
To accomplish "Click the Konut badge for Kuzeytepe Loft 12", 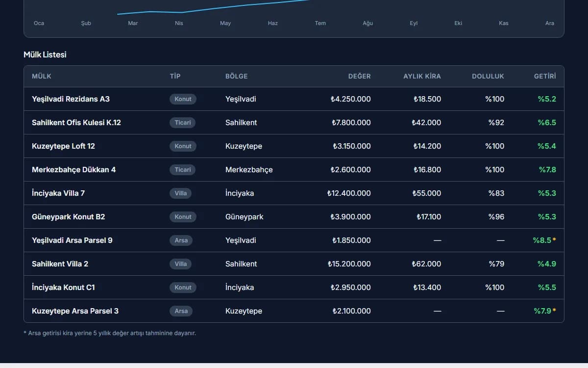I will click(x=183, y=146).
